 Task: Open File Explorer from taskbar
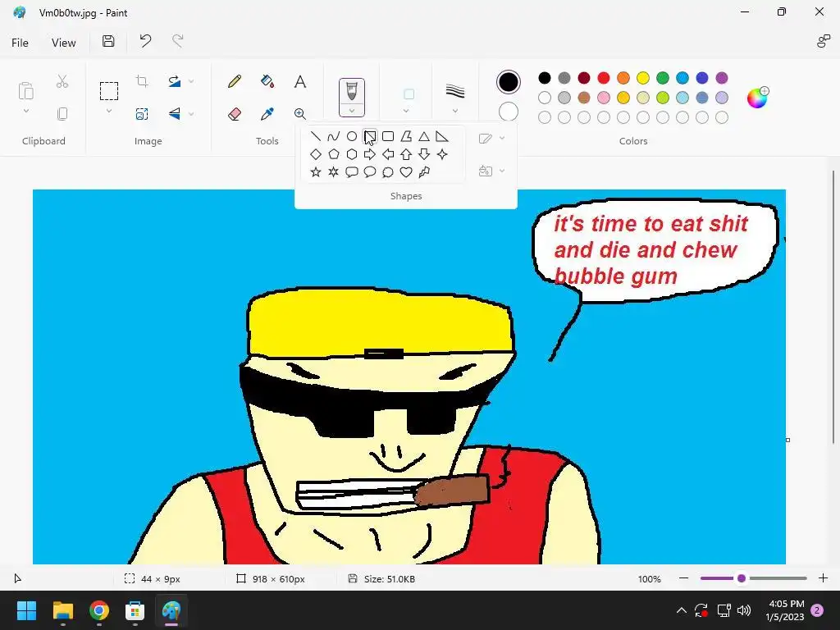62,610
